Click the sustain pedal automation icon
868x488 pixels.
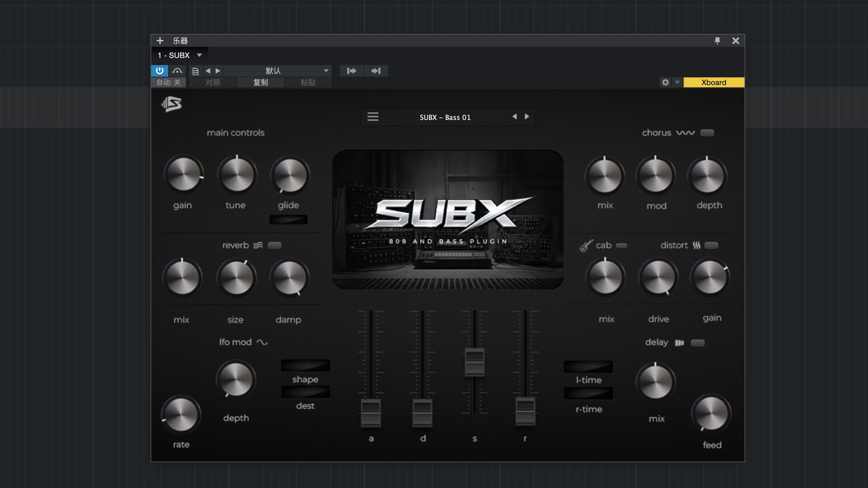coord(178,71)
